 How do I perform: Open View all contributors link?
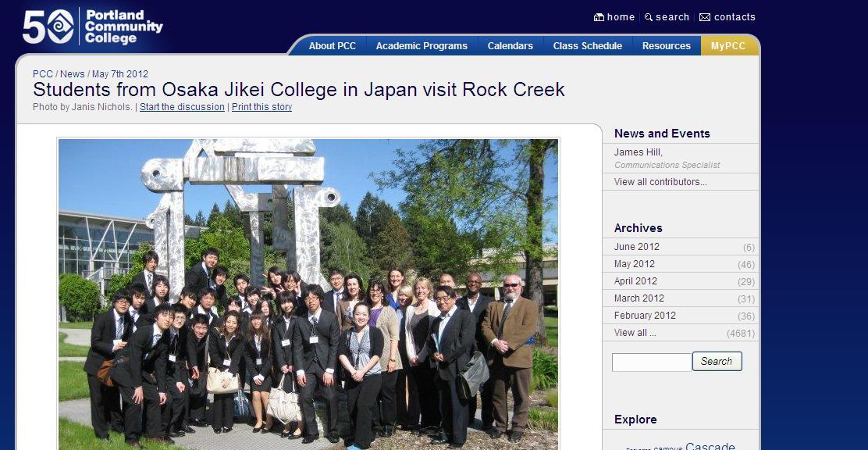[x=660, y=182]
